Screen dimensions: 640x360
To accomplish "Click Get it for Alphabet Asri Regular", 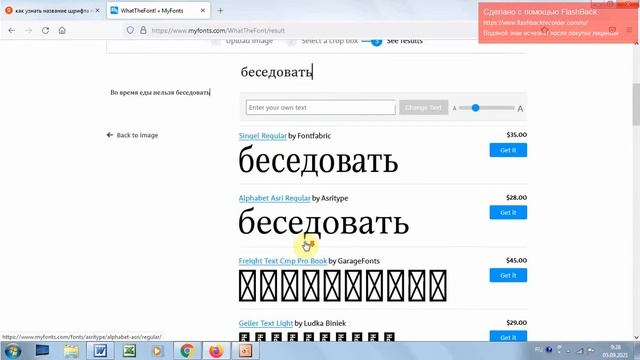I will pyautogui.click(x=508, y=213).
